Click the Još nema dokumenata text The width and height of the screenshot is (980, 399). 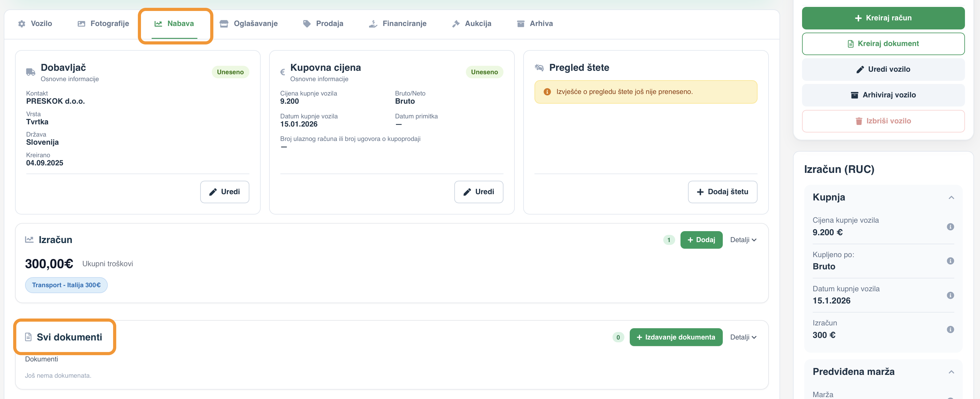tap(58, 376)
